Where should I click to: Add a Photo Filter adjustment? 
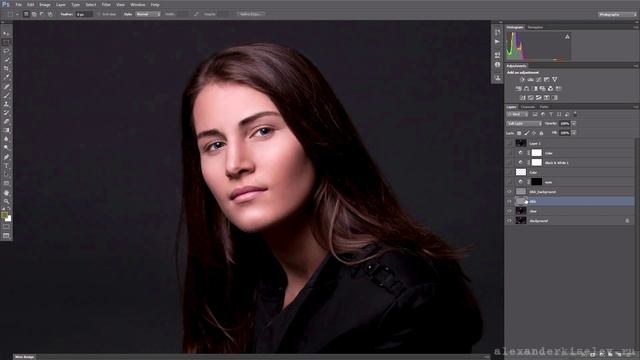542,89
